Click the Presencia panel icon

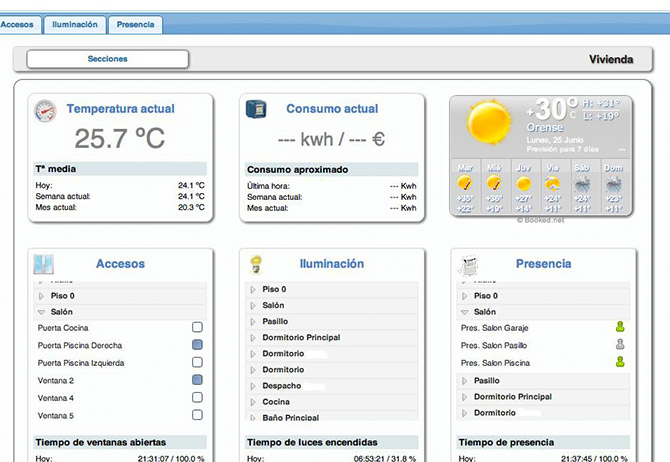[x=467, y=265]
